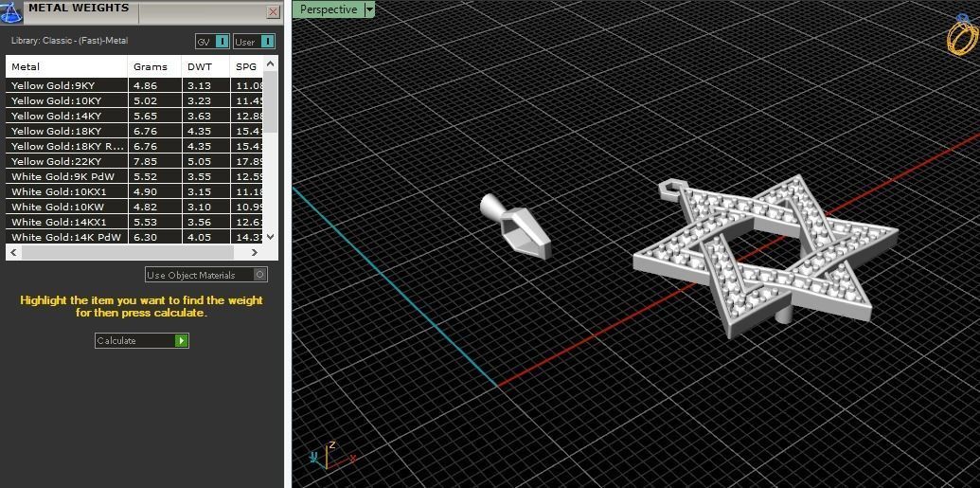Viewport: 980px width, 488px height.
Task: Toggle the User library button
Action: [254, 42]
